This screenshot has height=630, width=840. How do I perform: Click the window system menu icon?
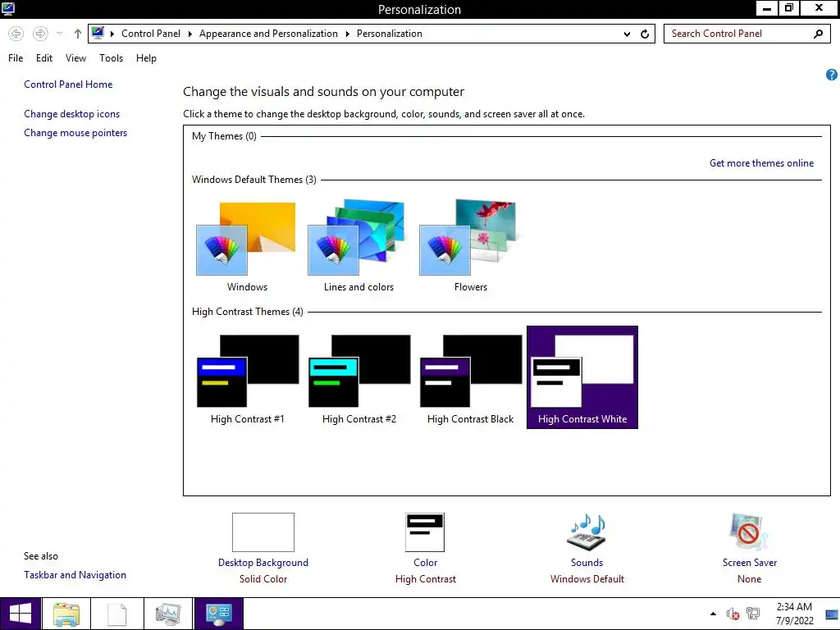point(8,8)
